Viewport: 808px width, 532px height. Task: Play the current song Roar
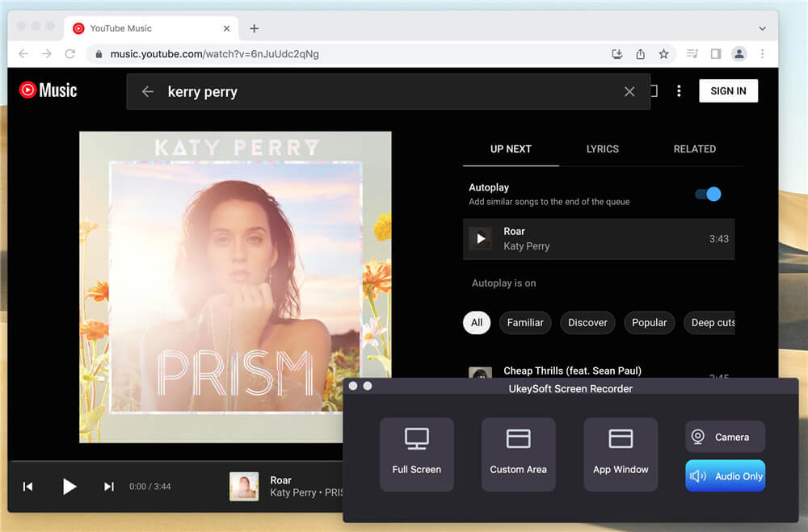pyautogui.click(x=69, y=486)
